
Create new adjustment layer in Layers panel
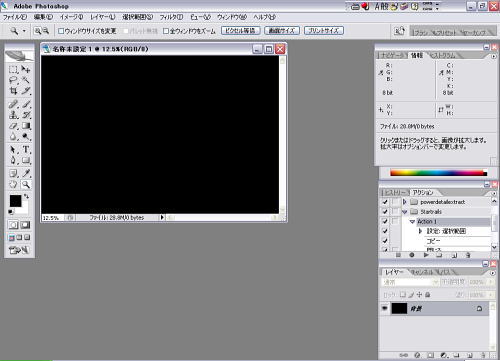tap(443, 355)
